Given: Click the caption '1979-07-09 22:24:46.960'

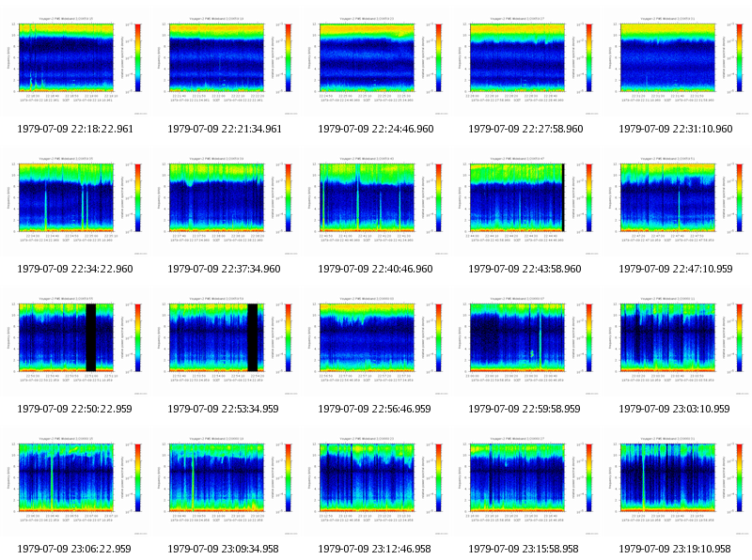Looking at the screenshot, I should [375, 129].
